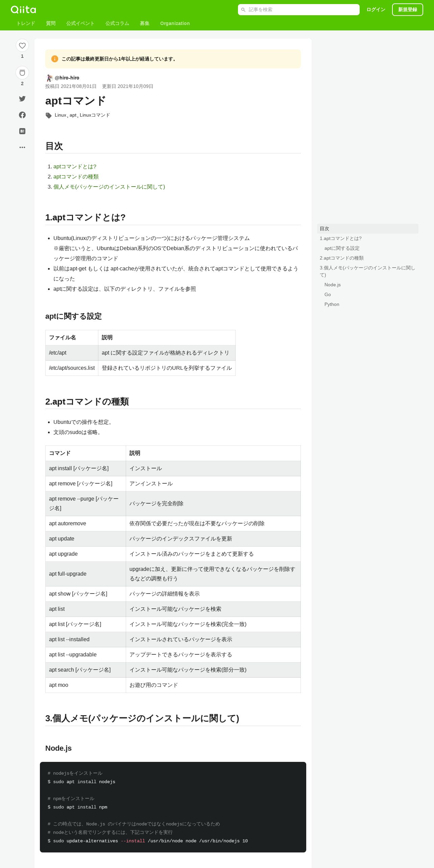The image size is (434, 868).
Task: Open the トレンド tab
Action: 26,23
